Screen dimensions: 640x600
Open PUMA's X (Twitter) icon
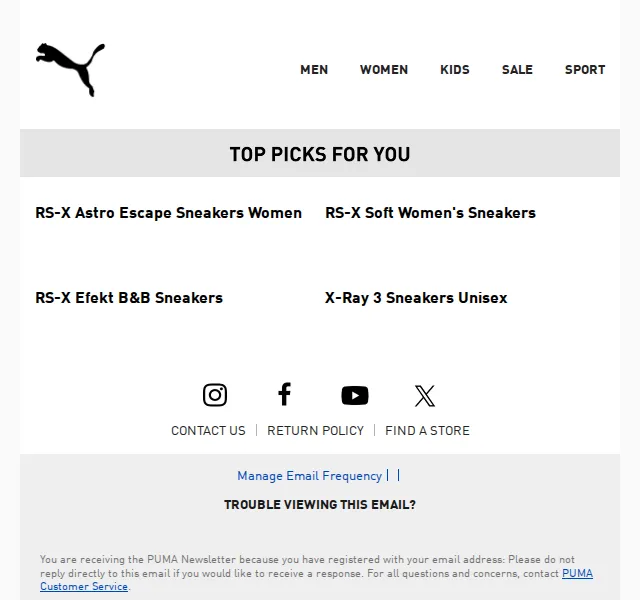tap(425, 396)
